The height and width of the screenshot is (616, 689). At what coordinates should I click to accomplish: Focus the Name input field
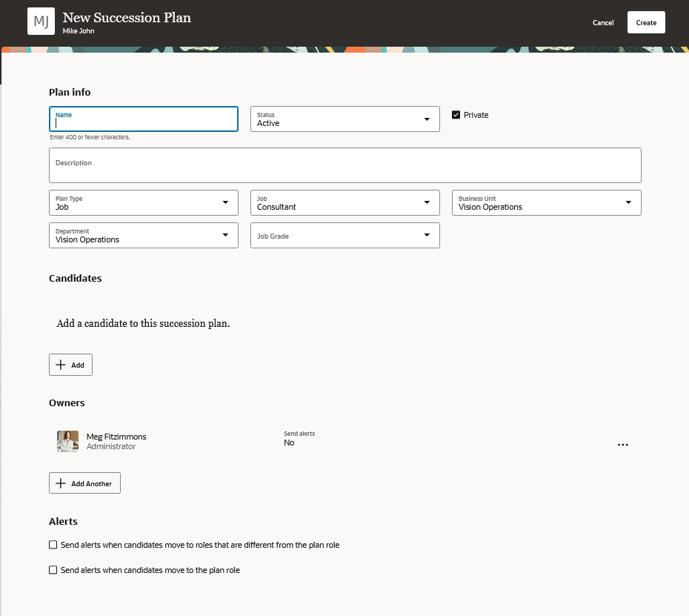[x=144, y=119]
